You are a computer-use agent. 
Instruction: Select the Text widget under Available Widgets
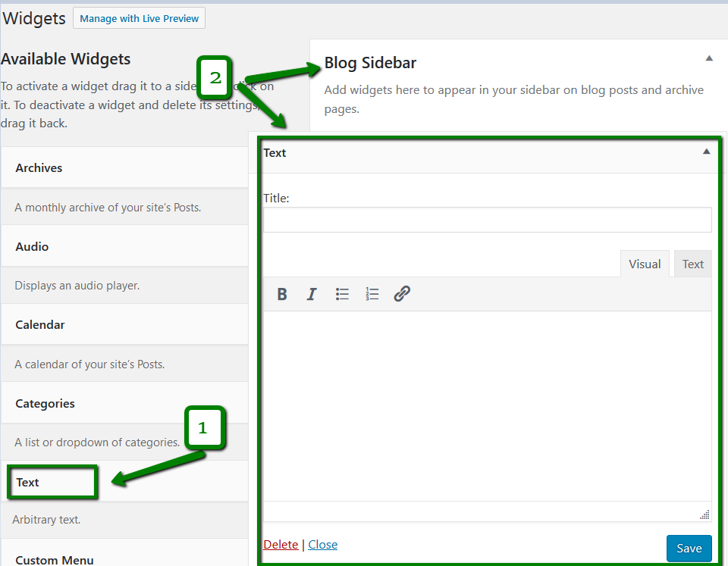tap(27, 482)
